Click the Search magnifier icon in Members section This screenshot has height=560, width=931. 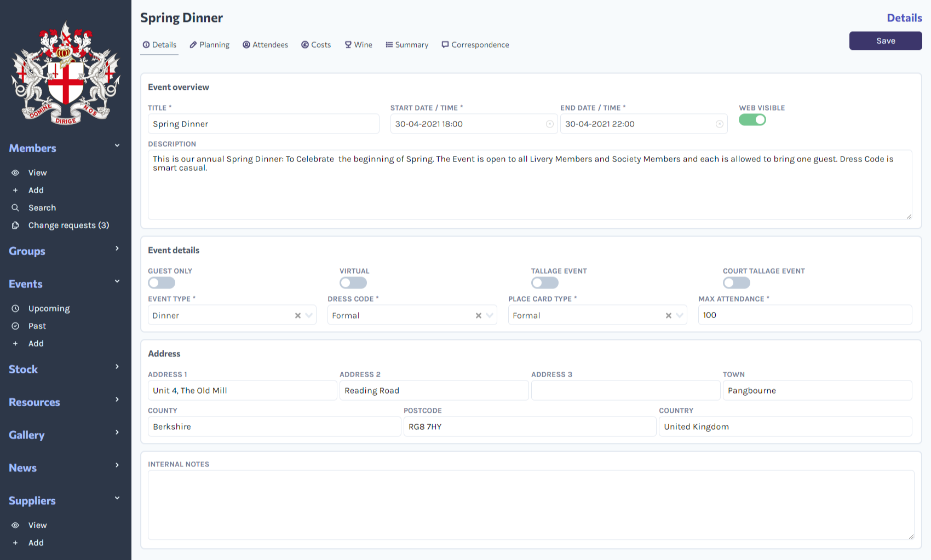[15, 207]
